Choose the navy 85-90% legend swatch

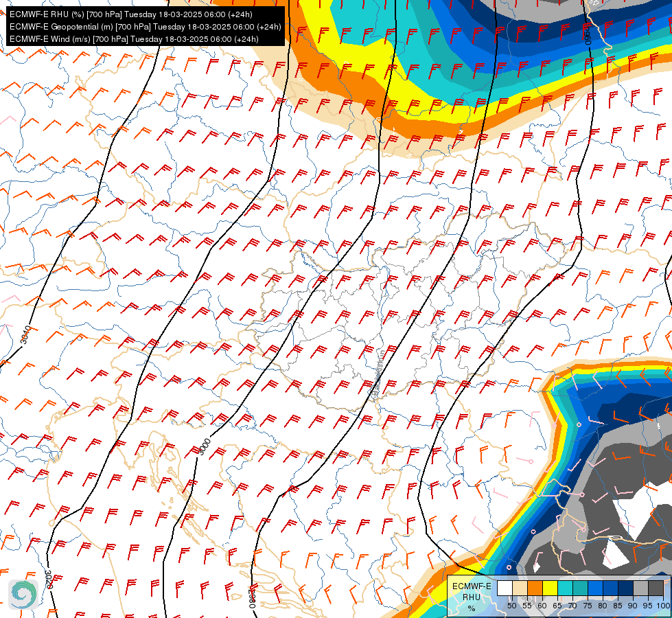click(x=626, y=588)
